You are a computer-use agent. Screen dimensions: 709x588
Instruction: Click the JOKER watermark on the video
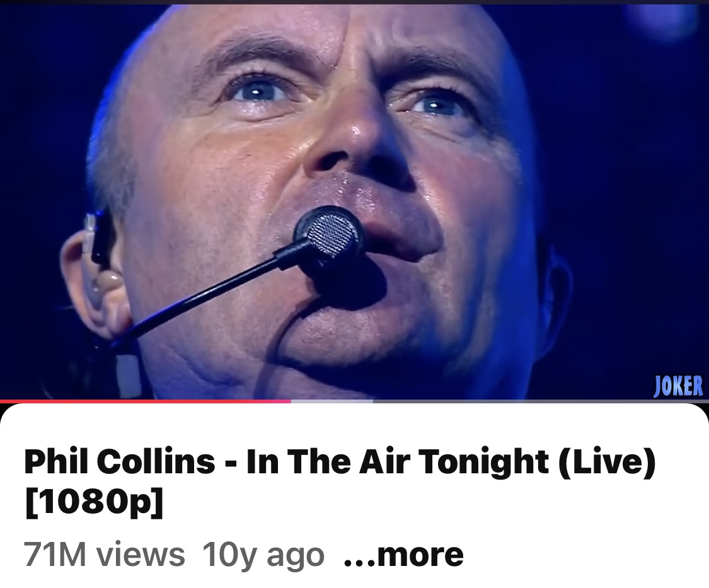coord(679,387)
